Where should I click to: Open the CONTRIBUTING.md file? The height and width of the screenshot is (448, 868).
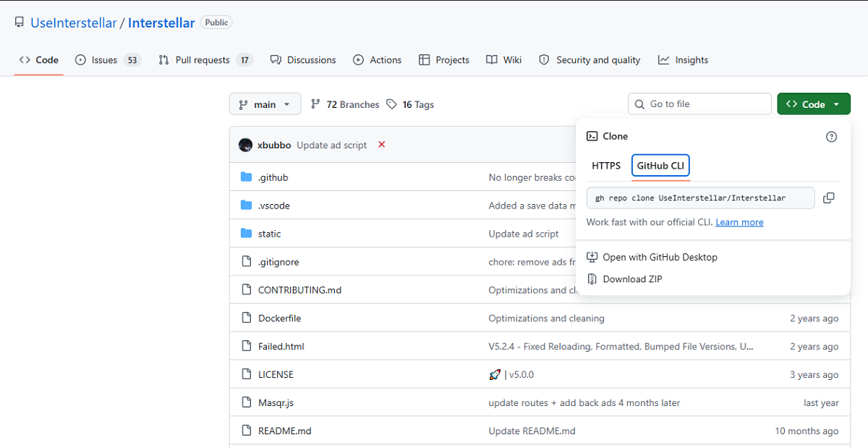(x=299, y=290)
